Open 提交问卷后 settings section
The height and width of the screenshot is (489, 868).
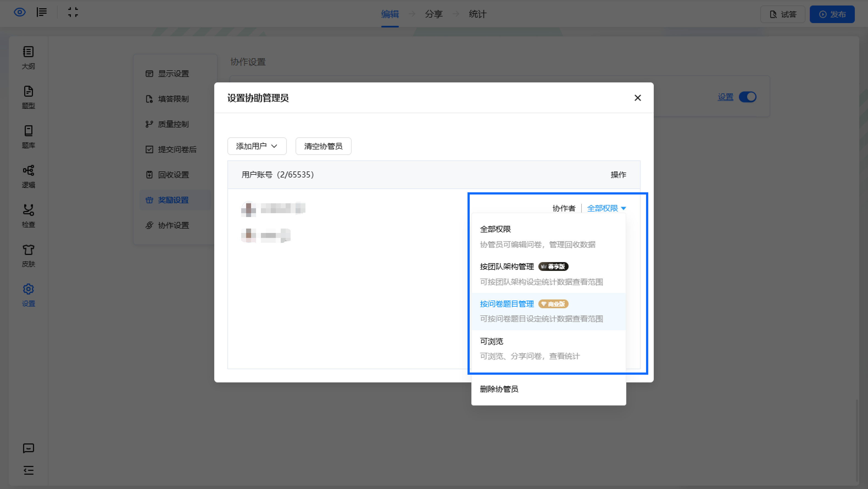pos(175,149)
